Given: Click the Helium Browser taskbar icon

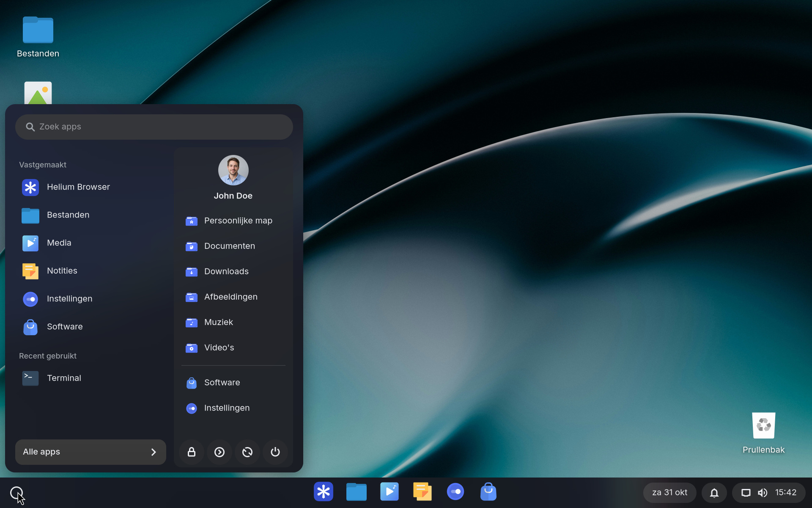Looking at the screenshot, I should [324, 492].
